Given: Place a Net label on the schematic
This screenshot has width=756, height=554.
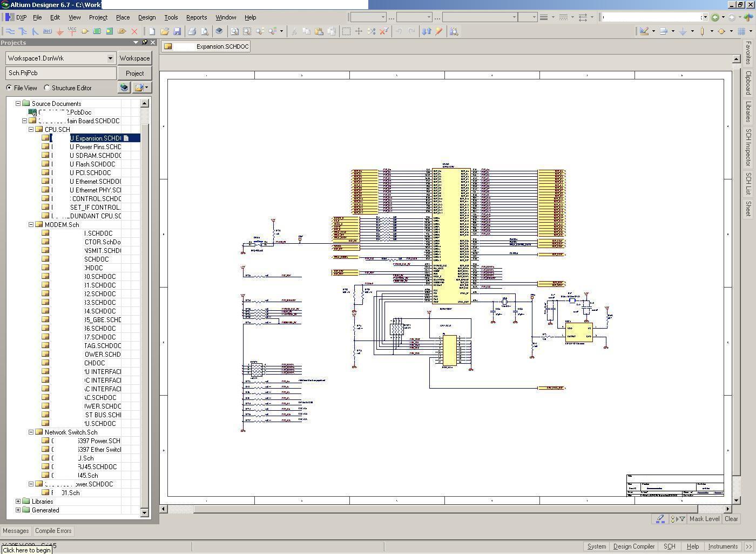Looking at the screenshot, I should 48,31.
